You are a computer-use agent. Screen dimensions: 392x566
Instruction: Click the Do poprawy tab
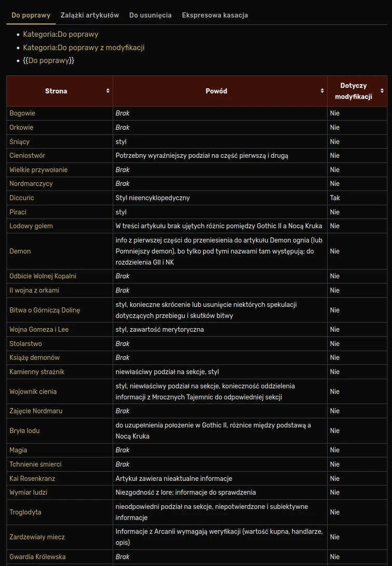31,15
